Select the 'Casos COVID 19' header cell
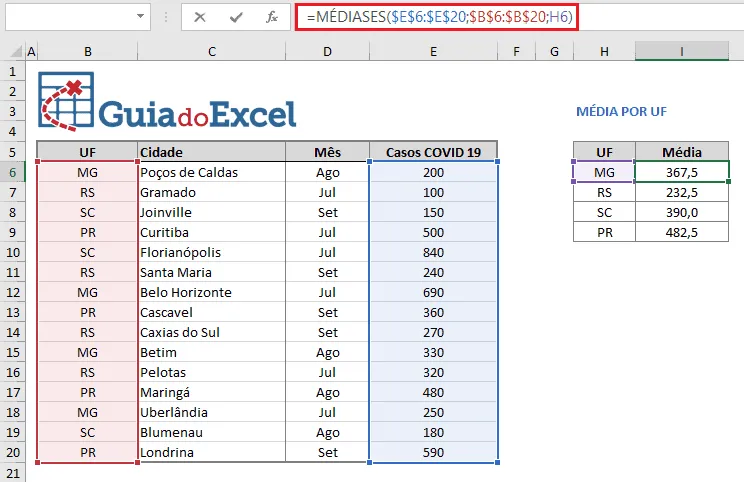Viewport: 744px width, 482px height. coord(434,152)
